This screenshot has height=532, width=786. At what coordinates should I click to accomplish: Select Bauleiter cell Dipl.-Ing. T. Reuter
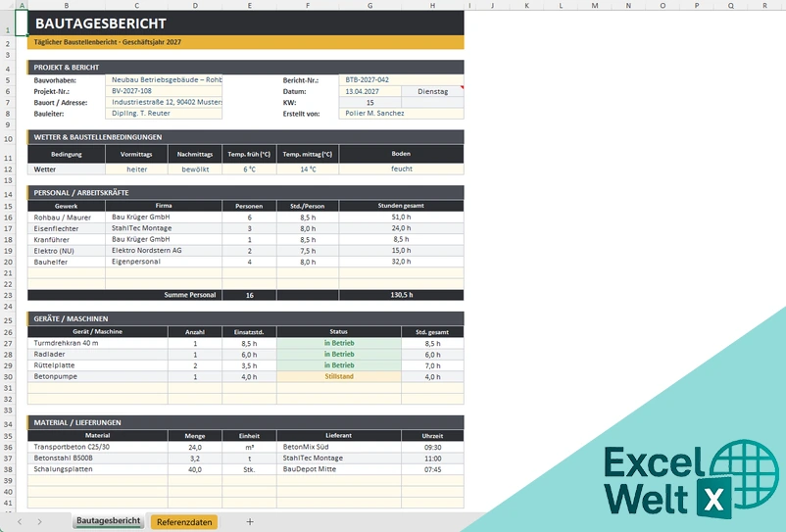pos(164,114)
